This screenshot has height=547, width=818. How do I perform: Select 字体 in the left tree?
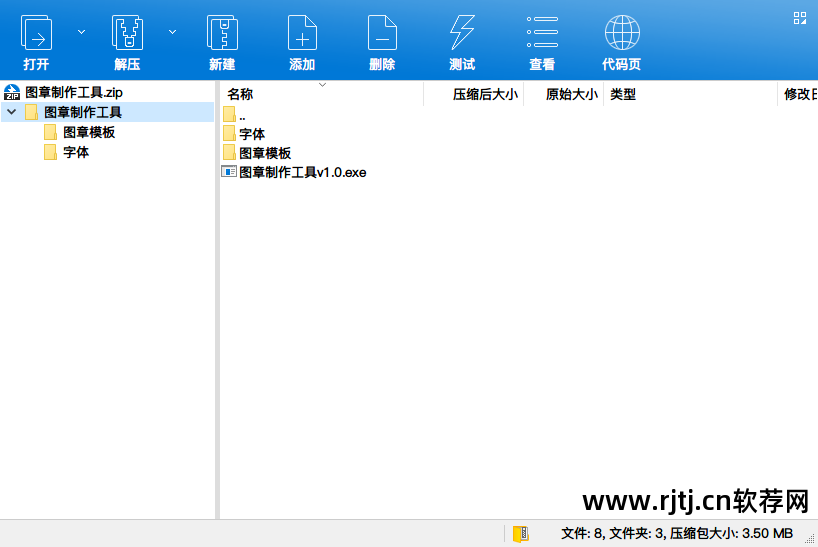coord(76,152)
